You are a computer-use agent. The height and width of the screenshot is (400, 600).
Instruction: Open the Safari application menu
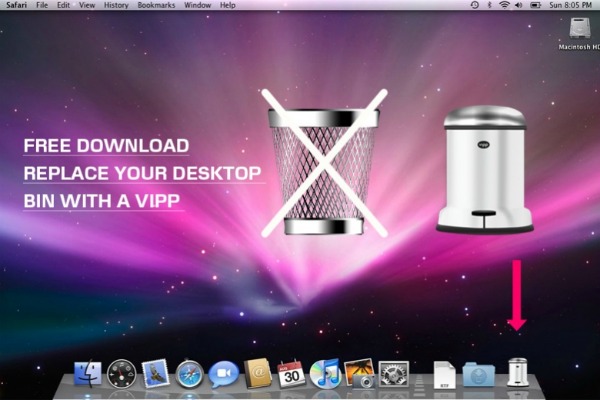[16, 5]
